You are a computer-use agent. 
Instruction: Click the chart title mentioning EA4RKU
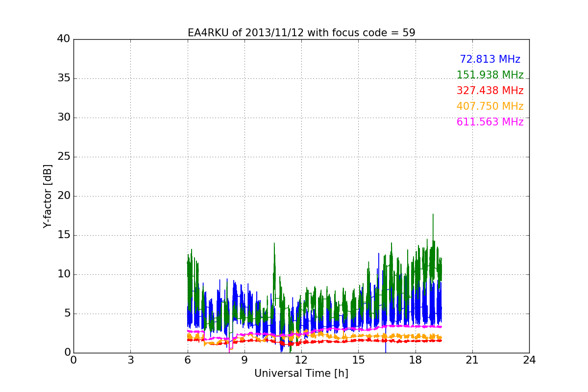tap(301, 33)
